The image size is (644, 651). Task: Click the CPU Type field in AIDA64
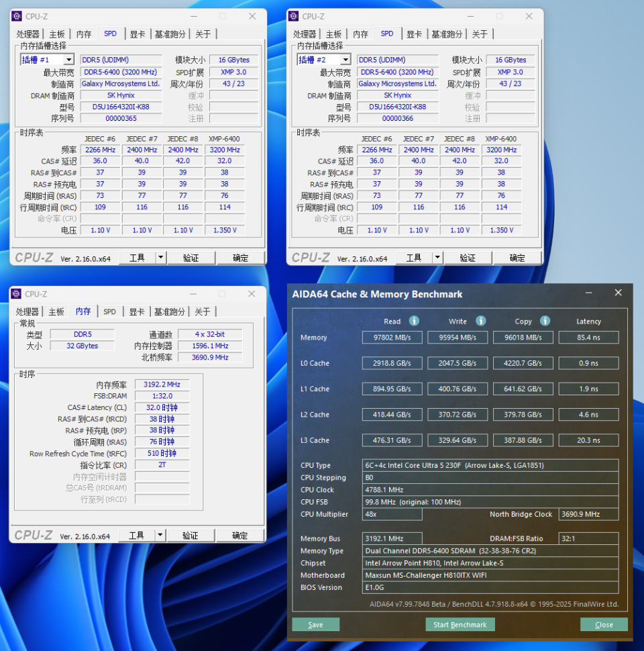tap(490, 465)
